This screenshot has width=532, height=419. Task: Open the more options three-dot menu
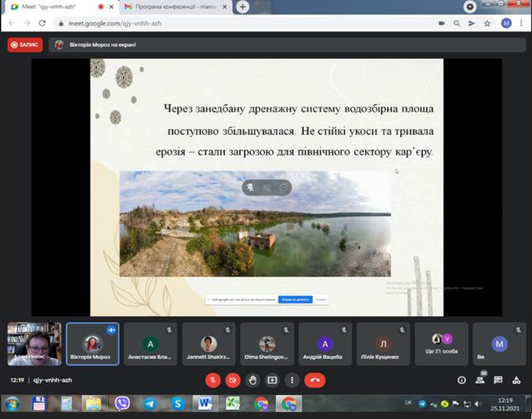[291, 380]
